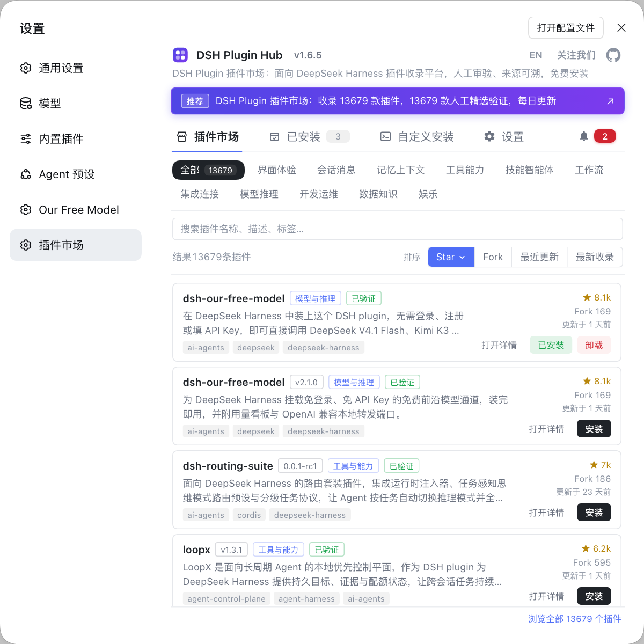644x644 pixels.
Task: Open details for dsh-routing-suite
Action: 546,513
